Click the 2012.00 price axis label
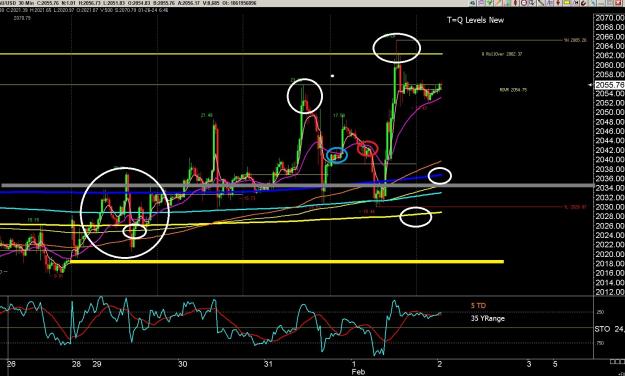625x376 pixels. click(610, 292)
